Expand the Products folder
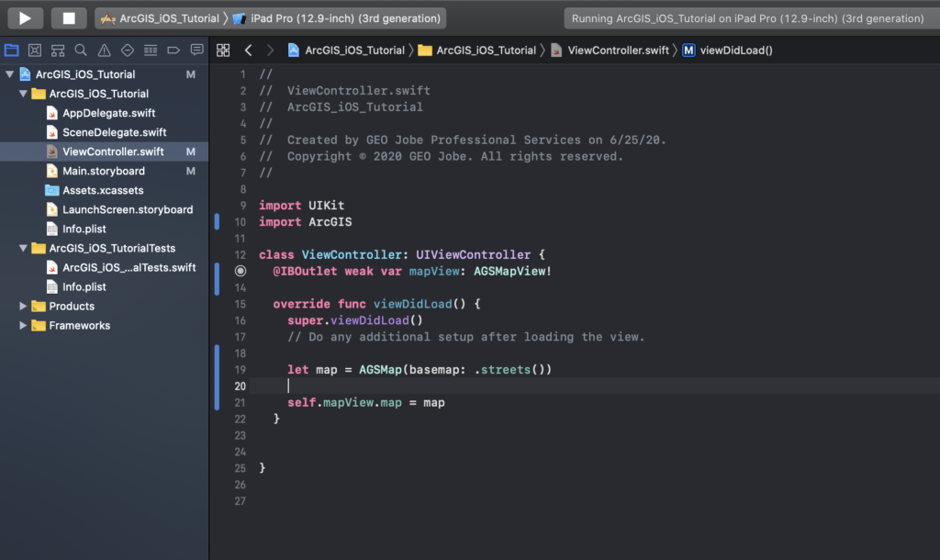This screenshot has width=940, height=560. pos(23,306)
